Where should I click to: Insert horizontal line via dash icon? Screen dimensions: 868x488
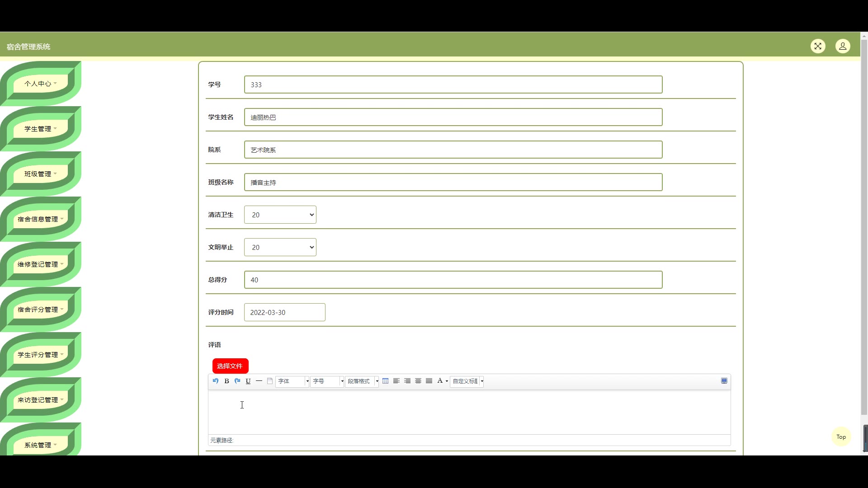pyautogui.click(x=259, y=381)
